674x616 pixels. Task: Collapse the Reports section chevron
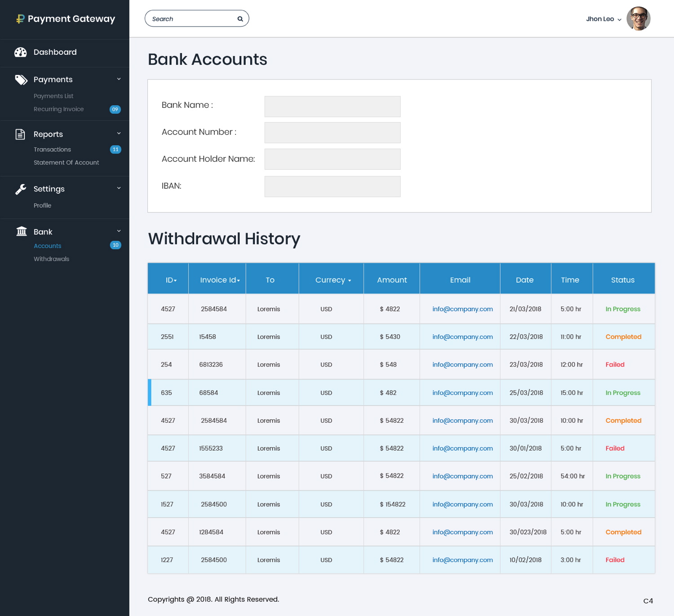[119, 133]
